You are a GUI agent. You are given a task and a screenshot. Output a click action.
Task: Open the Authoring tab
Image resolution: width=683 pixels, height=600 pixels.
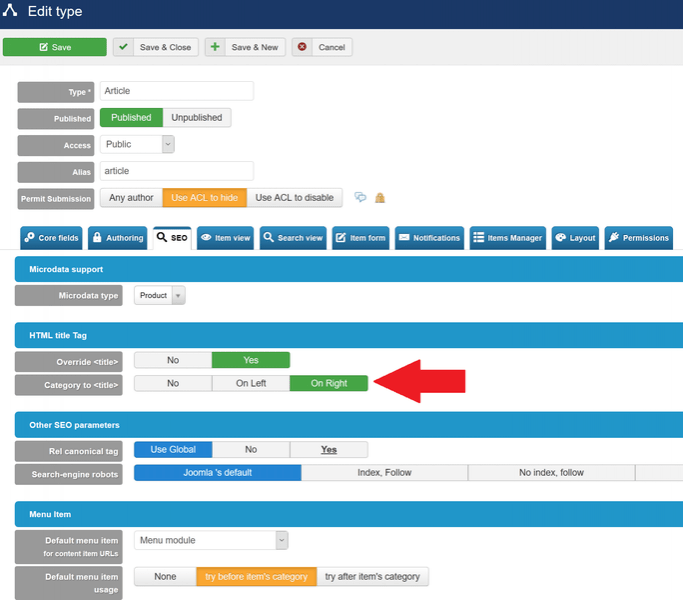[118, 238]
